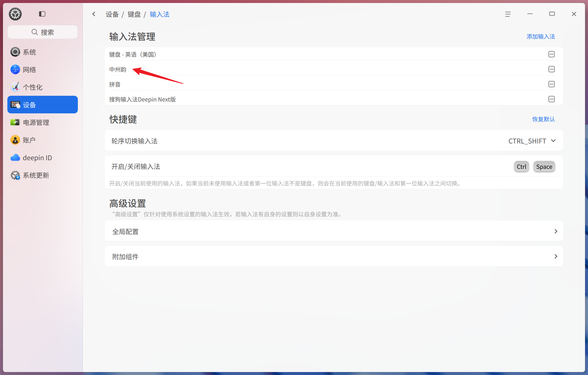
Task: Click the settings gear logo icon
Action: pyautogui.click(x=15, y=14)
